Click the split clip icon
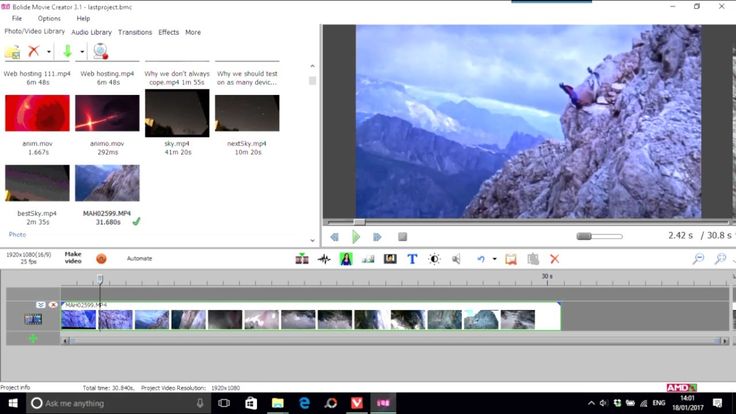Image resolution: width=736 pixels, height=414 pixels. click(302, 259)
